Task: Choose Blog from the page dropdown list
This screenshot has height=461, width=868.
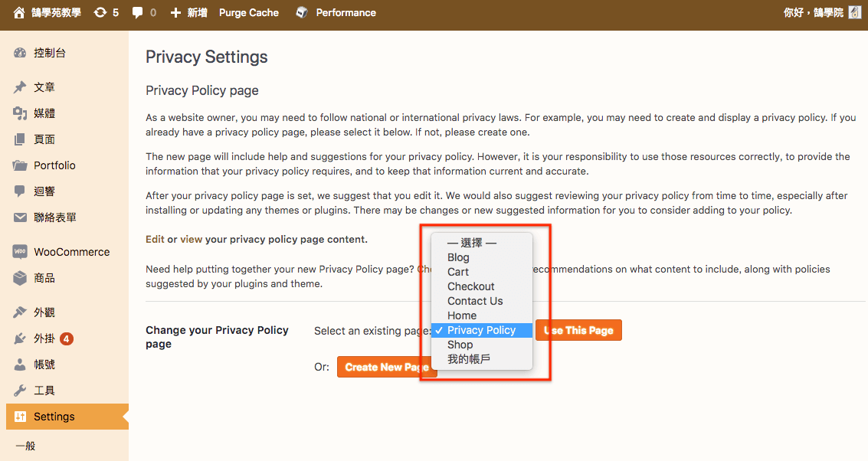Action: tap(458, 257)
